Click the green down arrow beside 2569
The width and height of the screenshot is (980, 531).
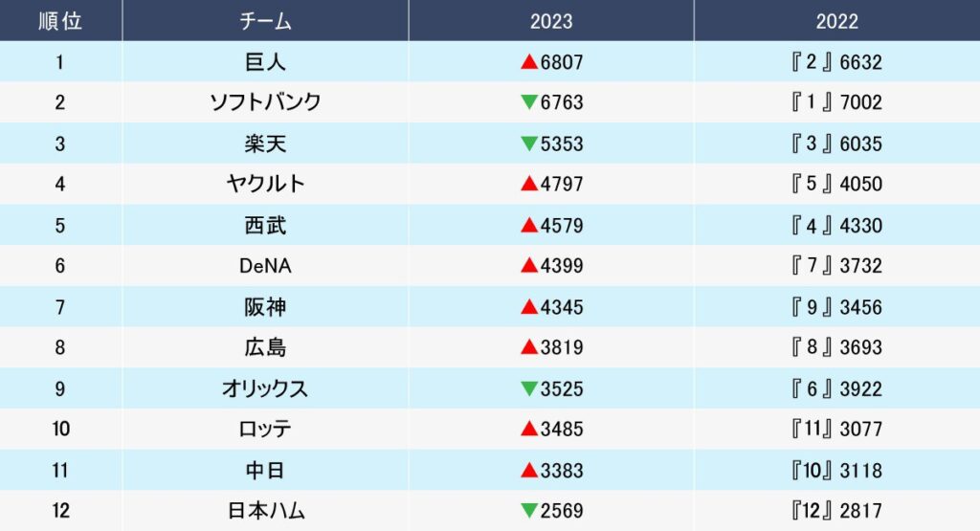pyautogui.click(x=529, y=511)
